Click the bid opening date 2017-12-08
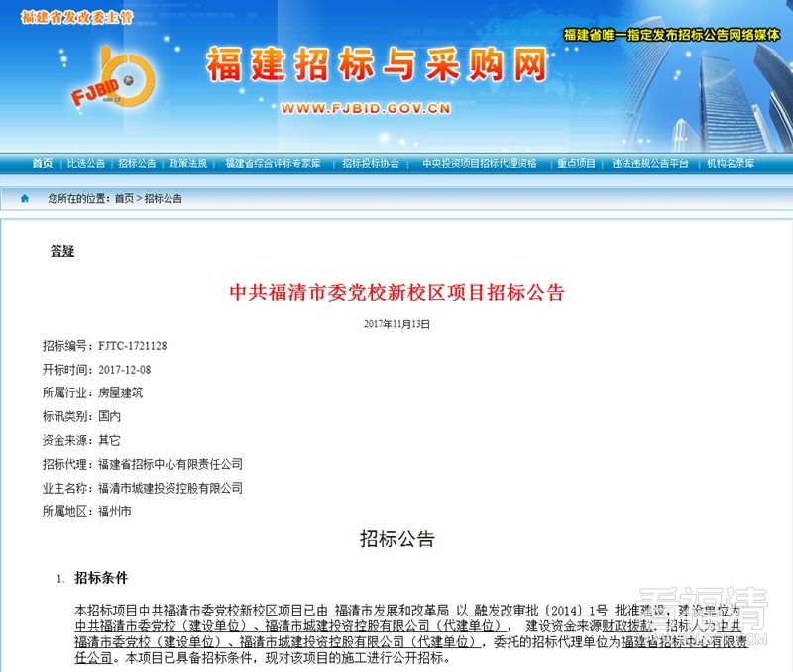This screenshot has height=672, width=793. tap(125, 370)
